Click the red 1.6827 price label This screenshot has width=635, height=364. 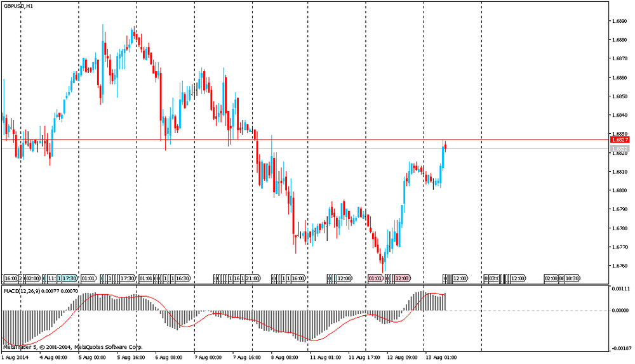619,140
